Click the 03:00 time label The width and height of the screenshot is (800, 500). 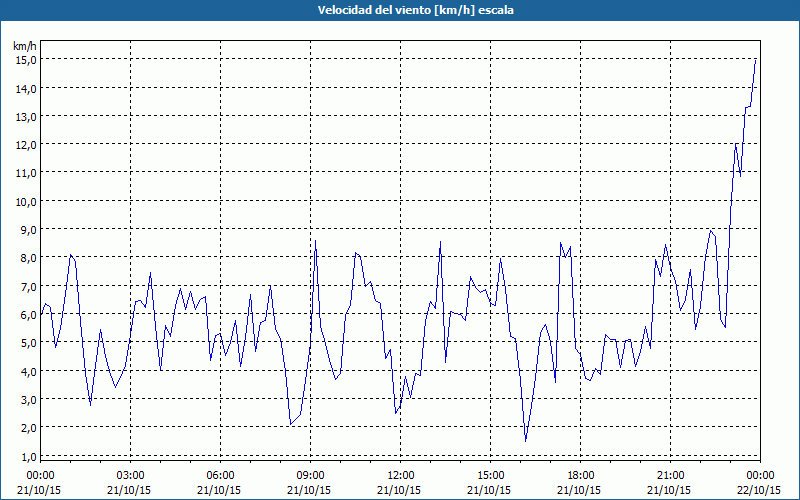point(130,476)
